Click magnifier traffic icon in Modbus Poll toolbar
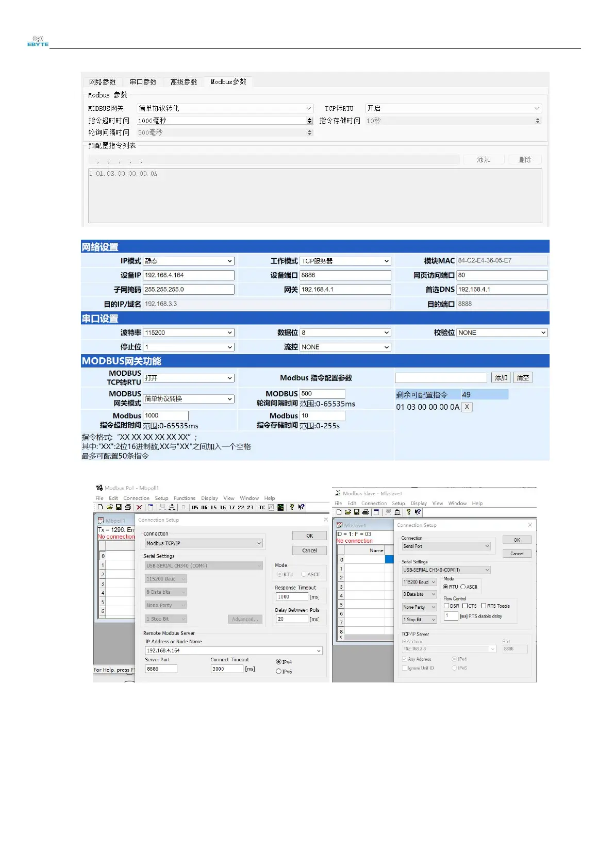The width and height of the screenshot is (614, 868). [271, 508]
